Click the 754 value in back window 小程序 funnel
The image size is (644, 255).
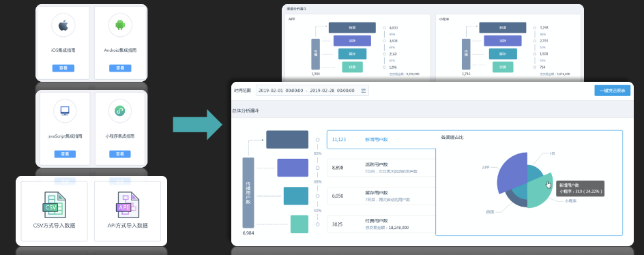click(x=542, y=67)
